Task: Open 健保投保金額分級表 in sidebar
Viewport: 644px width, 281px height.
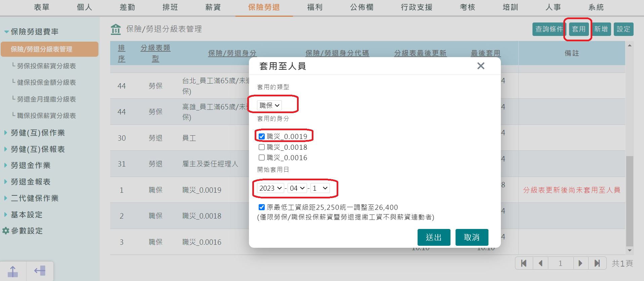Action: pos(46,82)
